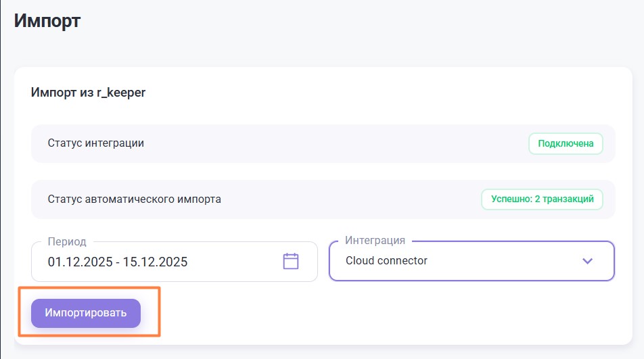Click the Успешно: 2 транзакций badge
This screenshot has width=644, height=359.
[x=542, y=199]
